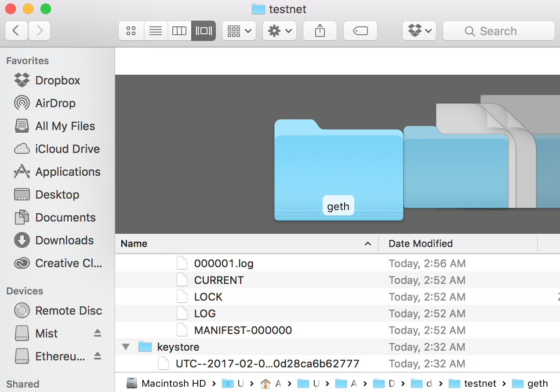Click the D folder in path bar
Image resolution: width=560 pixels, height=392 pixels.
click(x=385, y=384)
